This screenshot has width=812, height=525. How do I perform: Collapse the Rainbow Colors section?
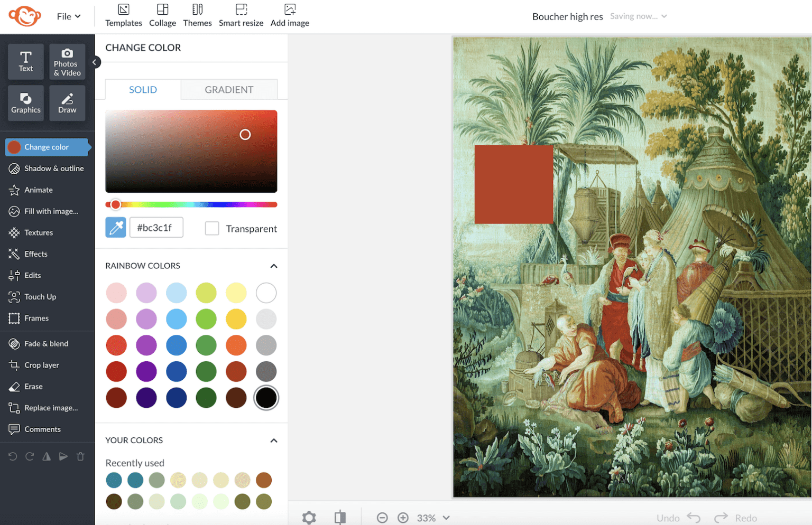273,266
